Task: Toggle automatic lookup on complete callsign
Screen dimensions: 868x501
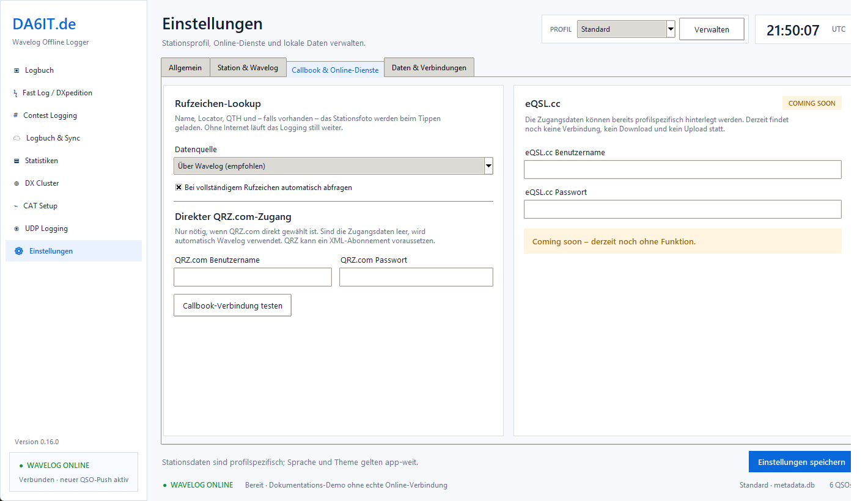Action: [179, 188]
